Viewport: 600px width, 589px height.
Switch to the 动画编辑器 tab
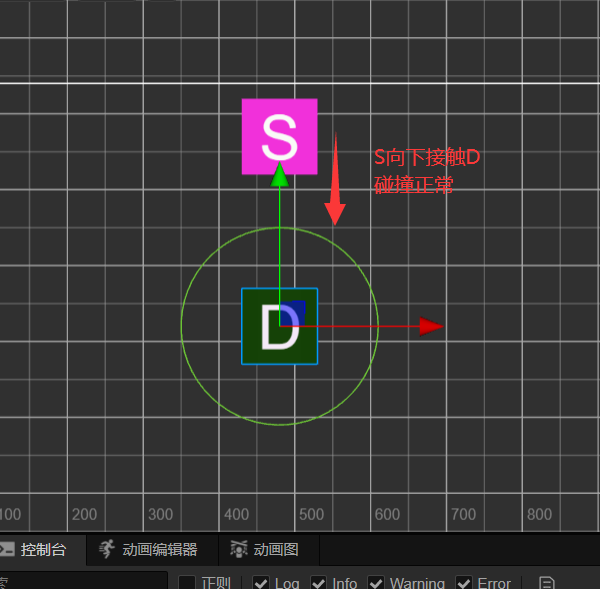click(x=152, y=550)
